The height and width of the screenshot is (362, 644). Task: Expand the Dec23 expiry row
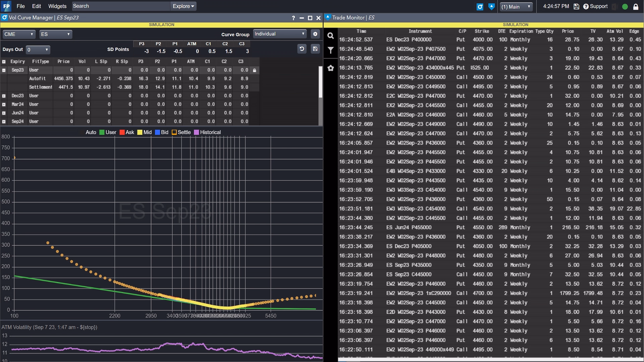tap(4, 96)
